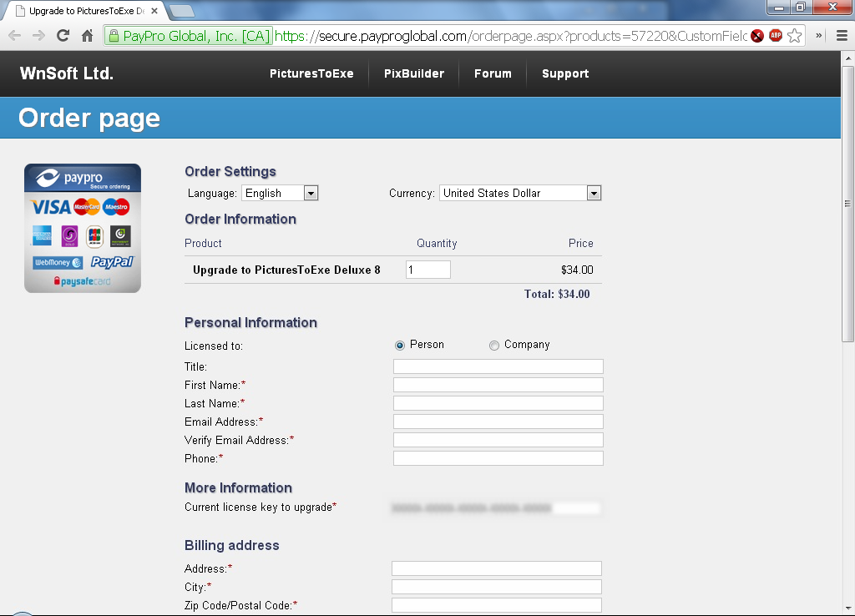Go back to the previous page
The height and width of the screenshot is (616, 855).
pyautogui.click(x=15, y=36)
